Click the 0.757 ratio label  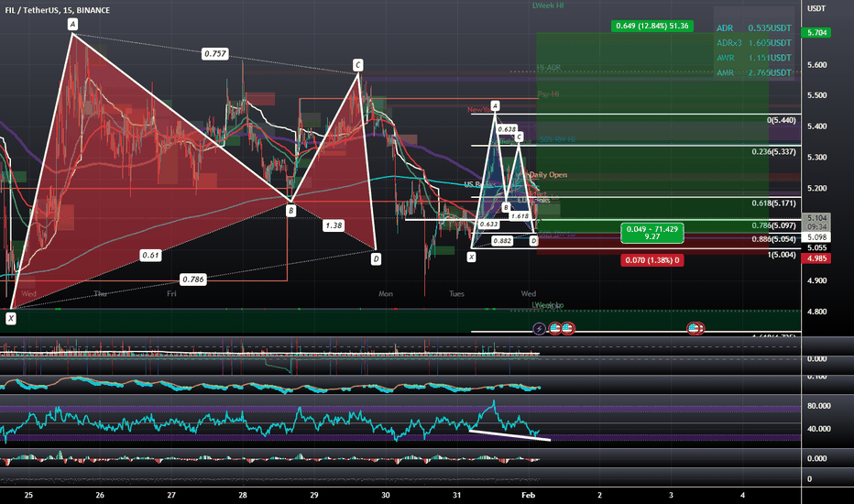pos(214,54)
